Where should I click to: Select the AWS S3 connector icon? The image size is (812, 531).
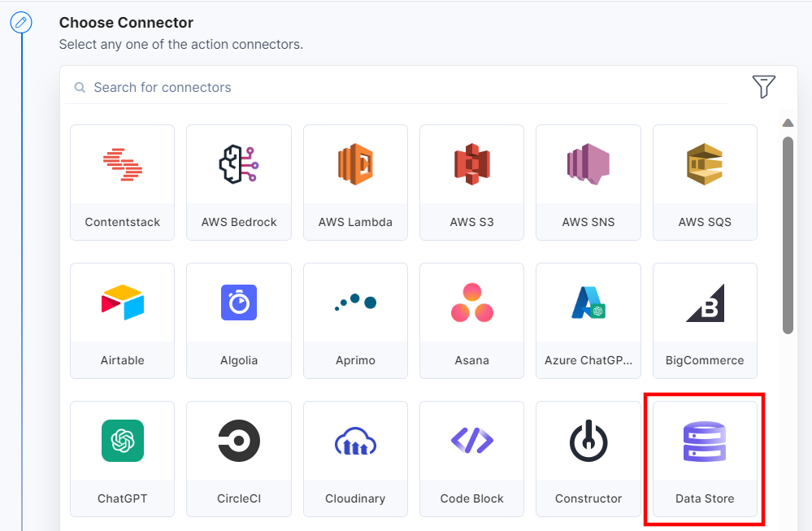click(471, 164)
